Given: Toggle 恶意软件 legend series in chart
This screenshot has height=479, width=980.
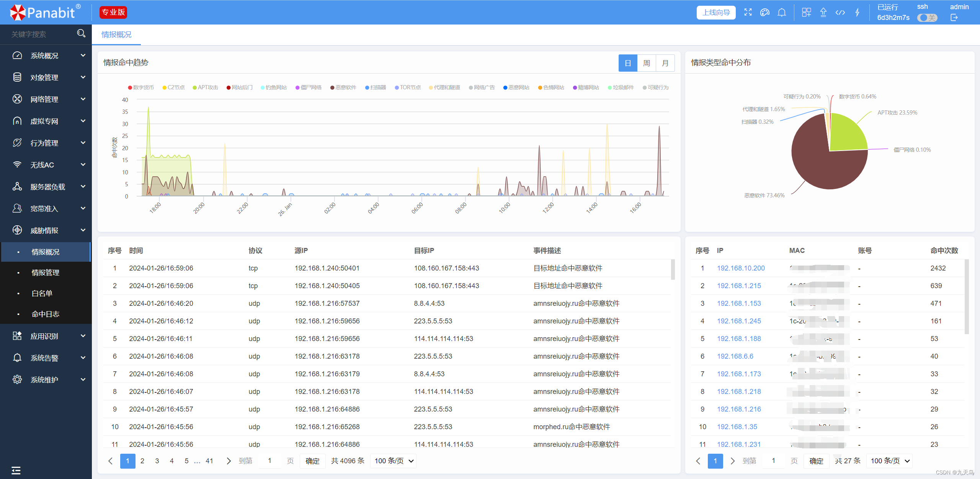Looking at the screenshot, I should pyautogui.click(x=343, y=87).
